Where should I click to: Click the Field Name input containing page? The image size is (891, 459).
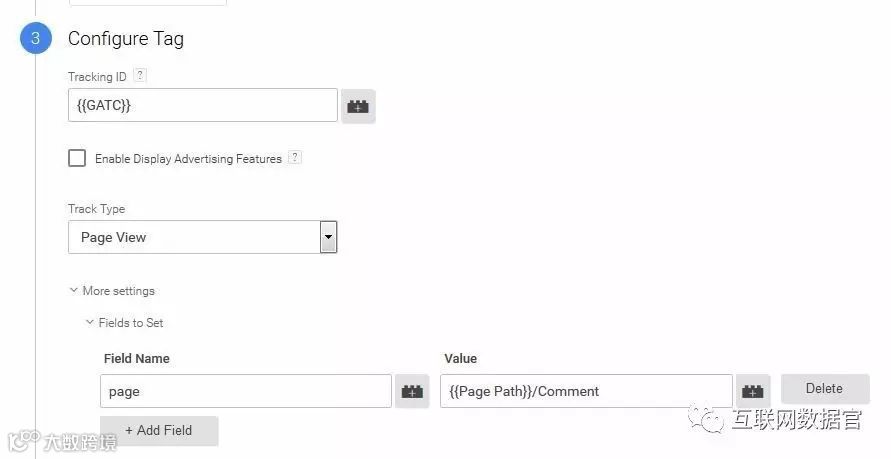(x=245, y=392)
